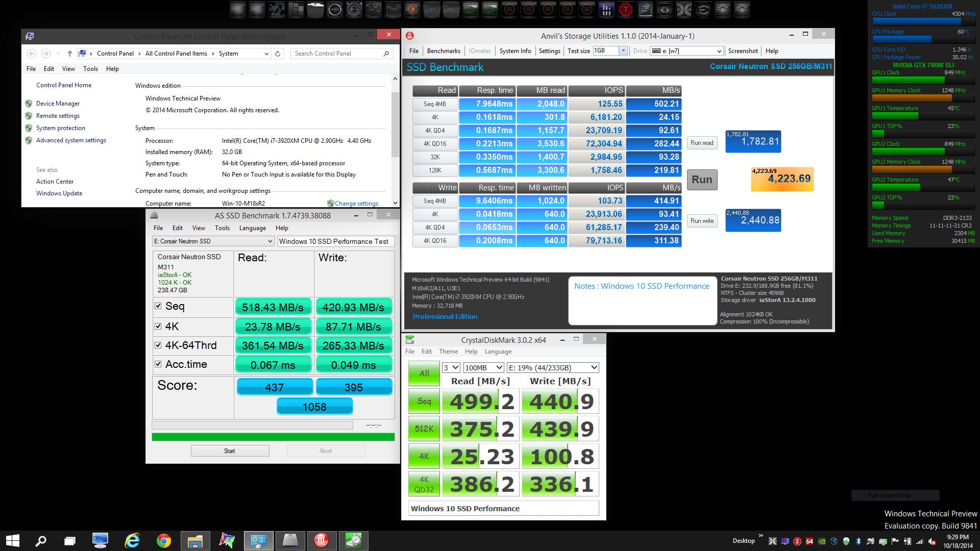Launch Google Chrome from the taskbar

(164, 541)
